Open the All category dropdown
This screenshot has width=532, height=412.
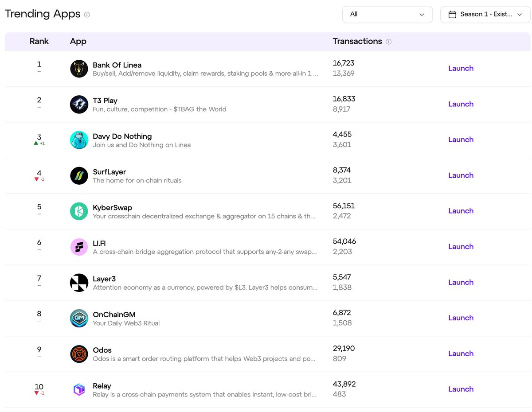(387, 14)
